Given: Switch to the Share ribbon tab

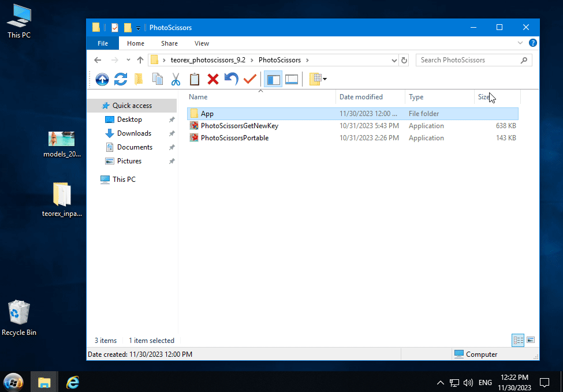Looking at the screenshot, I should pyautogui.click(x=169, y=43).
